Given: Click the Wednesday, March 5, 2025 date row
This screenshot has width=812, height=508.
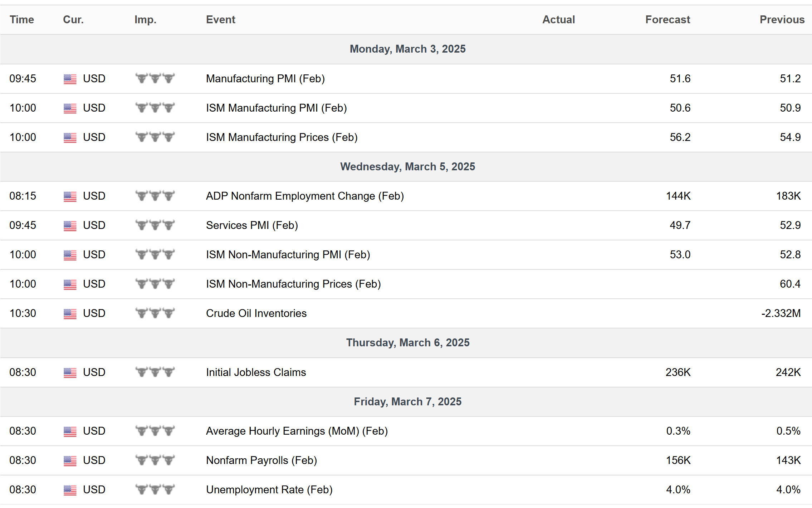Looking at the screenshot, I should pos(406,167).
